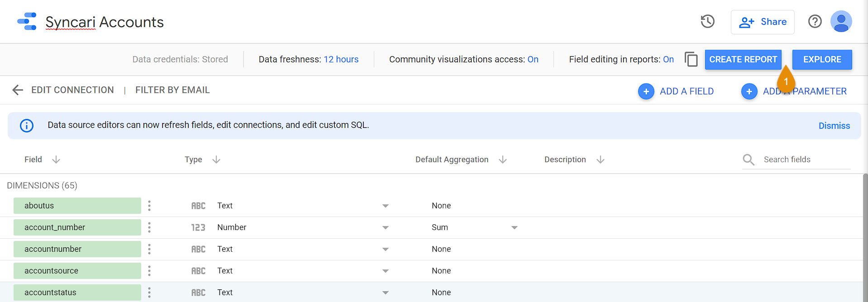This screenshot has height=302, width=868.
Task: Click Edit Connection
Action: click(x=72, y=90)
